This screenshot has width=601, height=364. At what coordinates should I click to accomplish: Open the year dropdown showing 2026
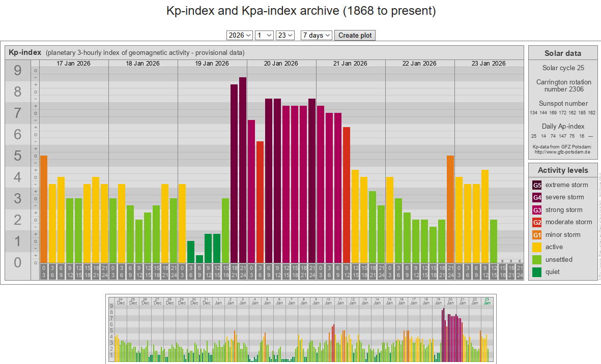point(240,35)
